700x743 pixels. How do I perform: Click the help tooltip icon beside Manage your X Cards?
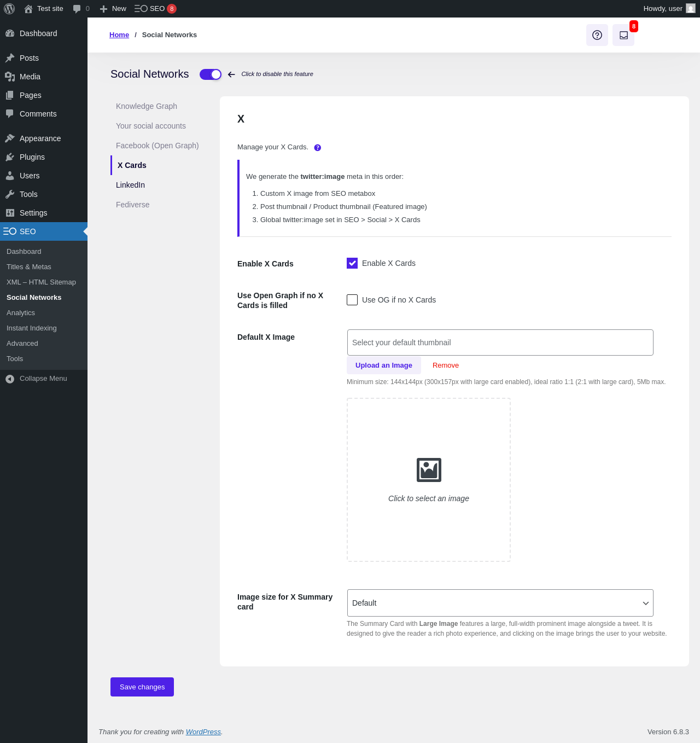[318, 148]
